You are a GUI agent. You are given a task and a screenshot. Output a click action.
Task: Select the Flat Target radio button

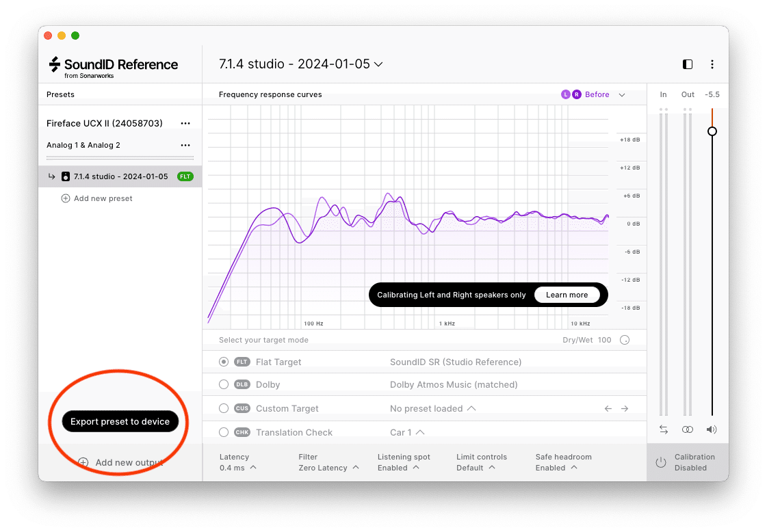click(224, 362)
